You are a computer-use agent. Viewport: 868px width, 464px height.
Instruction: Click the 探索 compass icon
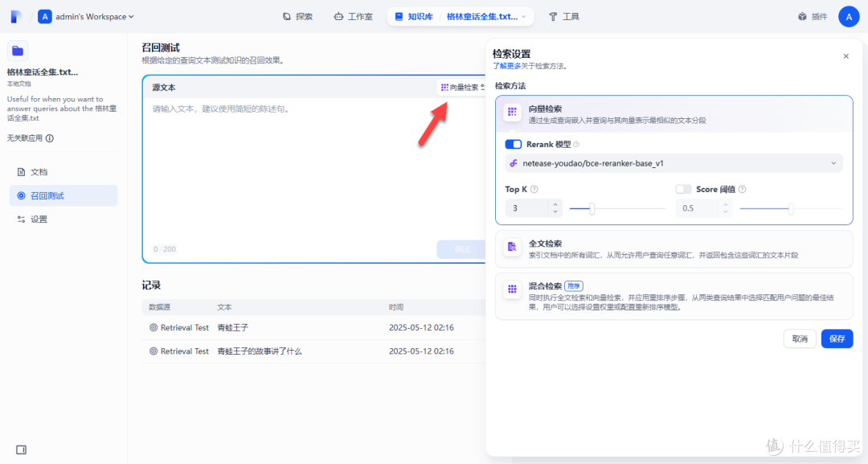pyautogui.click(x=287, y=17)
